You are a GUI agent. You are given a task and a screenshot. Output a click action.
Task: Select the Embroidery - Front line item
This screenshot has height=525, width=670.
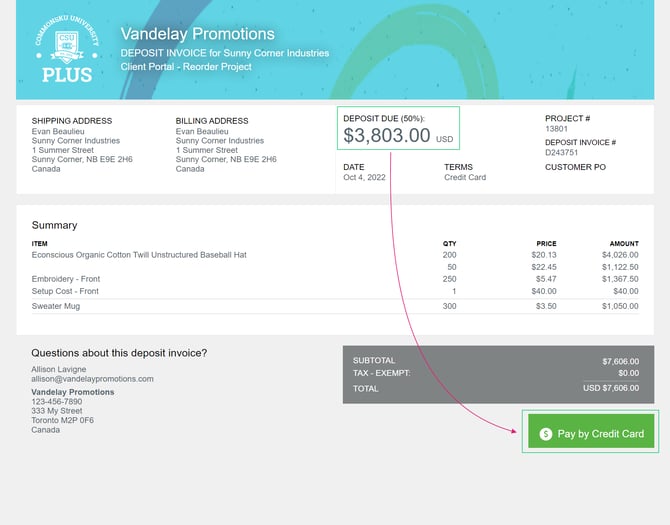tap(64, 279)
